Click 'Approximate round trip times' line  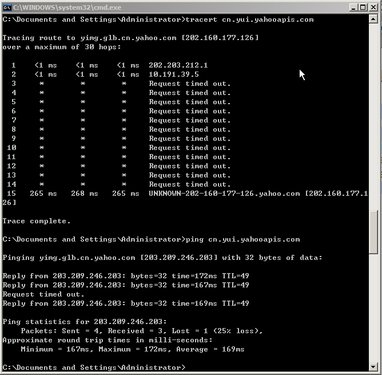click(107, 340)
